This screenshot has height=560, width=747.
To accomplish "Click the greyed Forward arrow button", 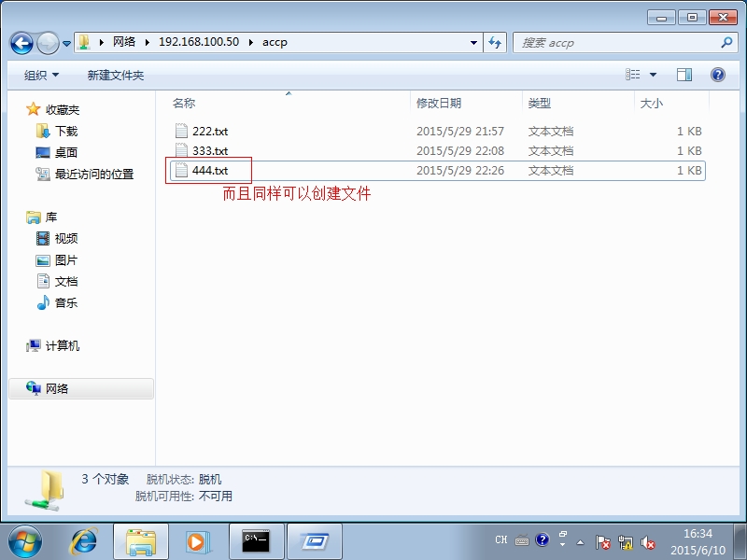I will (48, 43).
